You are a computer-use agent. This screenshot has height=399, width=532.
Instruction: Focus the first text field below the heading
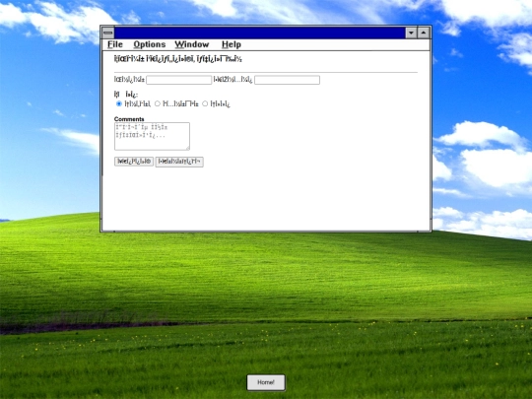(x=178, y=80)
